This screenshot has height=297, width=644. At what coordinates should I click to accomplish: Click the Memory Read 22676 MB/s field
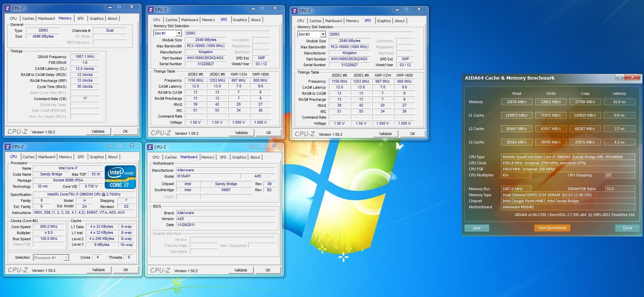click(x=516, y=102)
